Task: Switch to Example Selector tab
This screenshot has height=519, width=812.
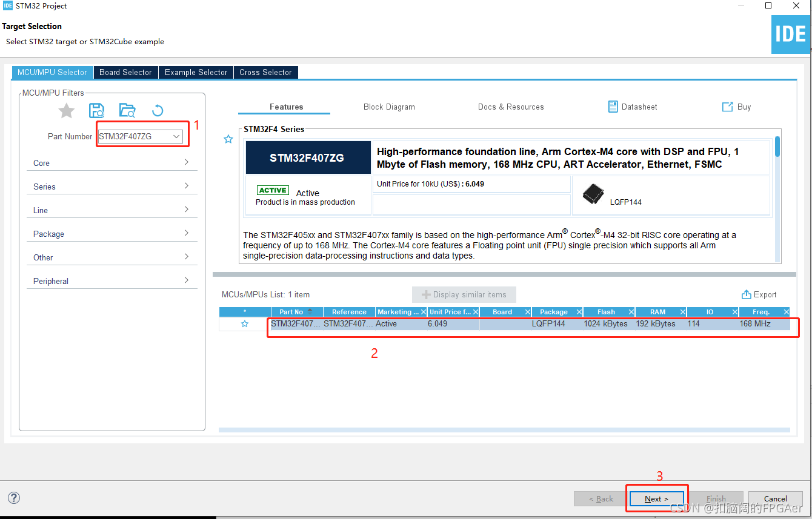Action: point(196,72)
